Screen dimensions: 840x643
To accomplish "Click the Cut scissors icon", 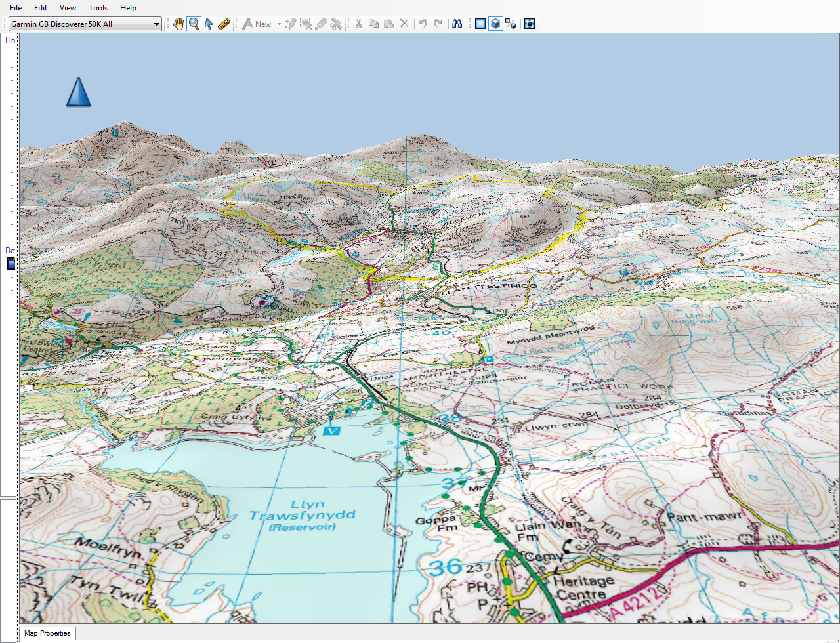I will coord(358,24).
